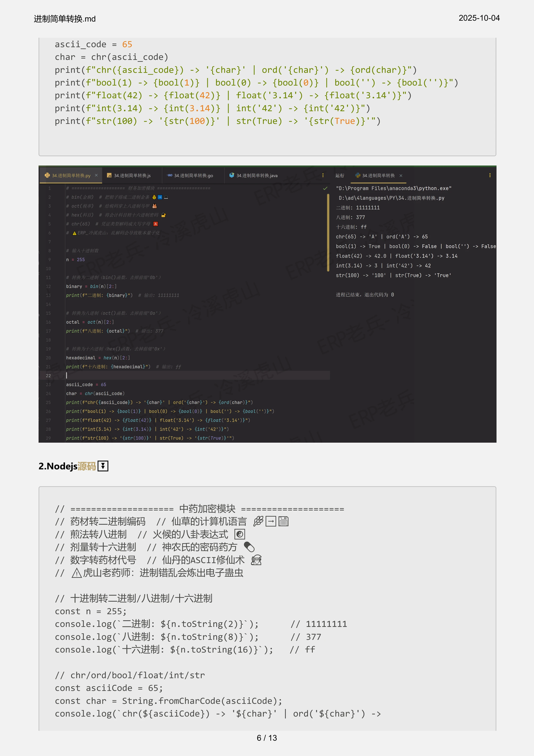The width and height of the screenshot is (534, 756).
Task: Click editor line n = 255
Action: (x=75, y=259)
